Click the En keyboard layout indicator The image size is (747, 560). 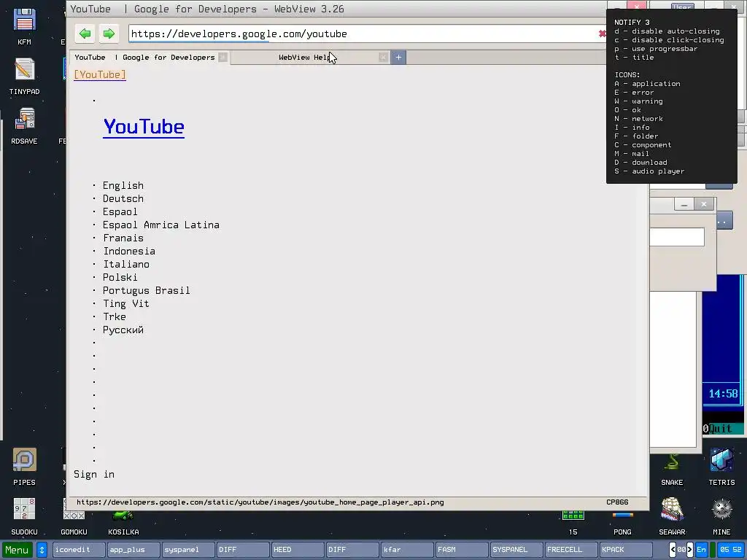[701, 550]
